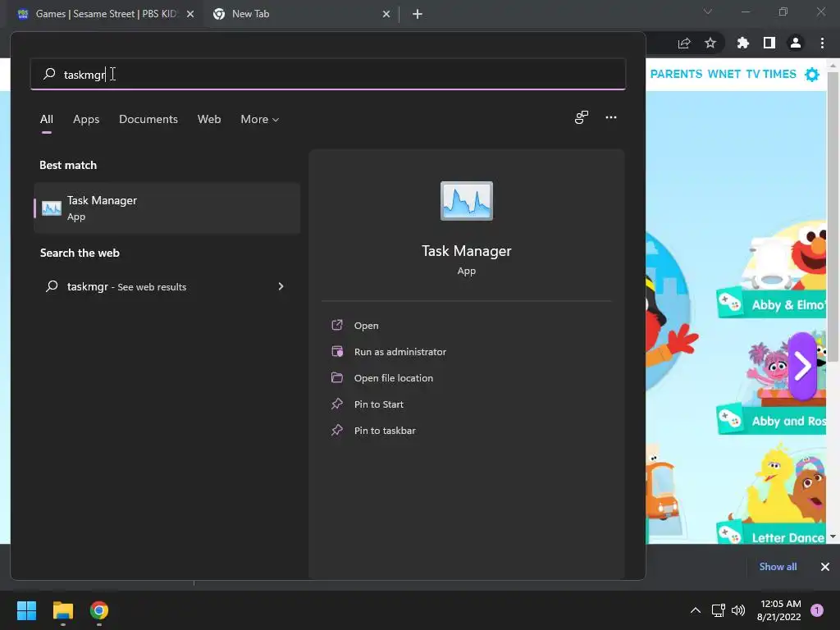Click the search account/people icon
The image size is (840, 630).
[582, 117]
